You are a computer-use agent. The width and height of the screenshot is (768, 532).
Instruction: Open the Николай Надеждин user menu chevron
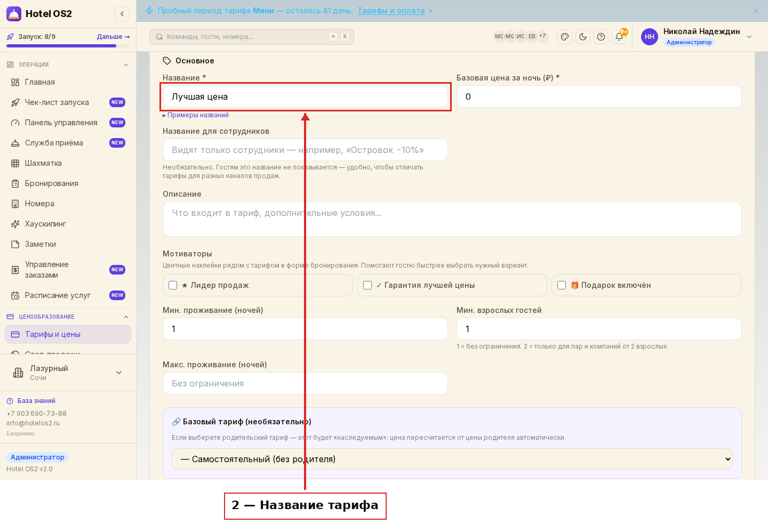pos(749,37)
